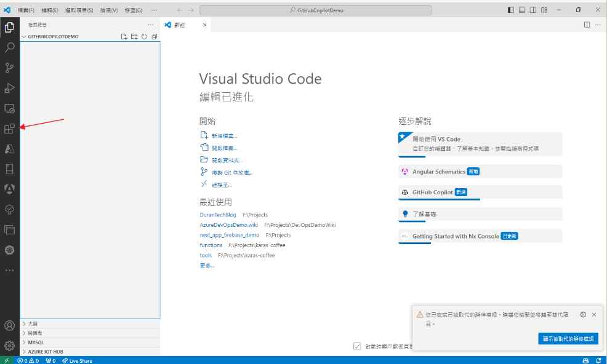The height and width of the screenshot is (364, 607).
Task: Open Angular Schematics walkthrough
Action: [x=480, y=172]
